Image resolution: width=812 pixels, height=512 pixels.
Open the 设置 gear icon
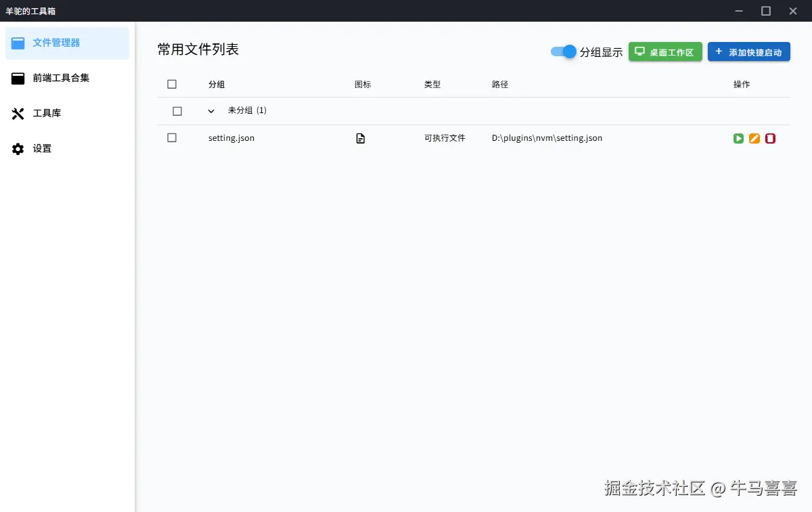(x=18, y=148)
